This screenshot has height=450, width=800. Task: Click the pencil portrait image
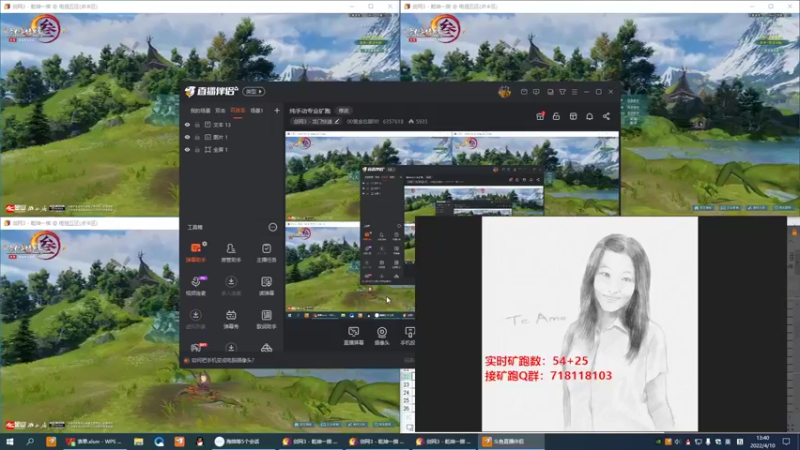[590, 324]
